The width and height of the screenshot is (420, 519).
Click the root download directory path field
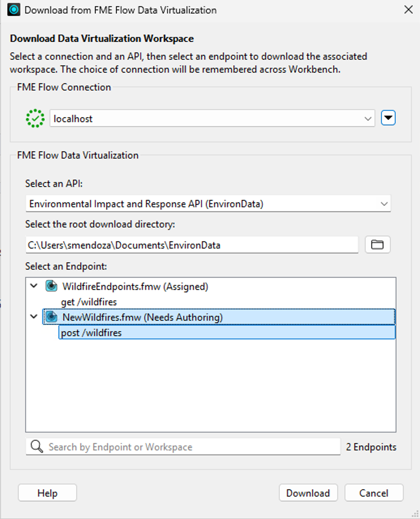click(192, 245)
